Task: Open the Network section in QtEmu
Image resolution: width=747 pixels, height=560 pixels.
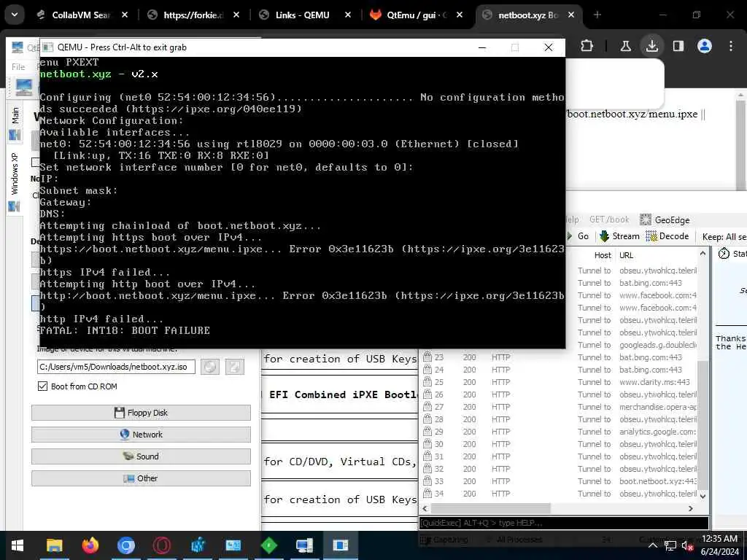Action: pos(141,435)
